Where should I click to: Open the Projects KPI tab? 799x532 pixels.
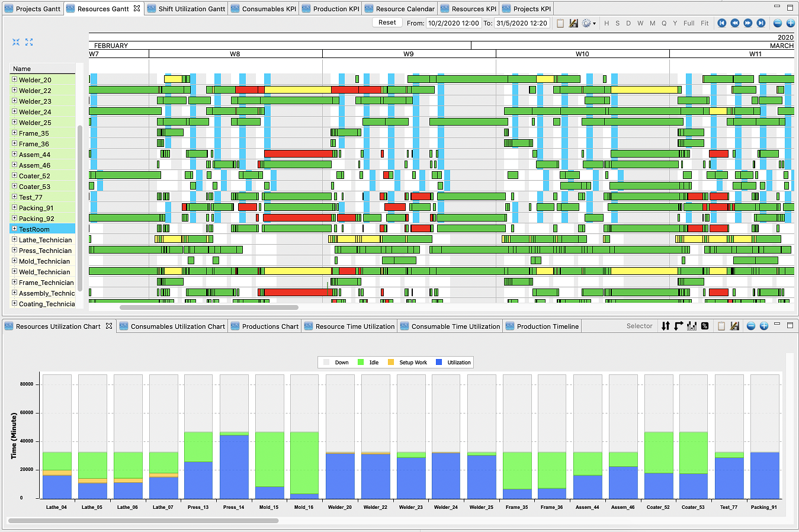pyautogui.click(x=527, y=9)
